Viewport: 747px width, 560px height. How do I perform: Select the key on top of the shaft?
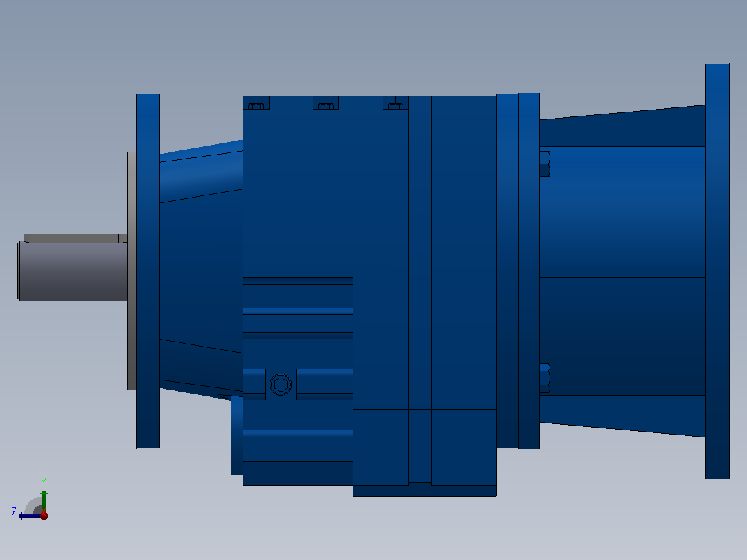coord(76,238)
